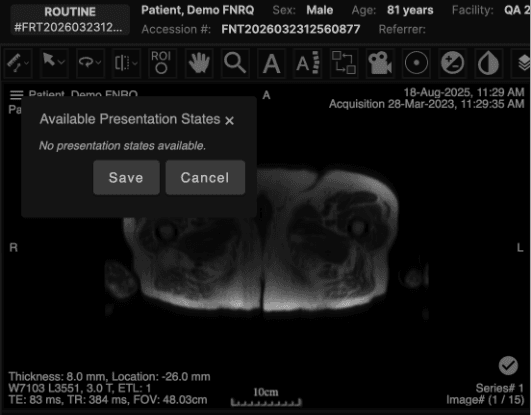Activate the pan hand tool
This screenshot has width=531, height=415.
pyautogui.click(x=199, y=63)
